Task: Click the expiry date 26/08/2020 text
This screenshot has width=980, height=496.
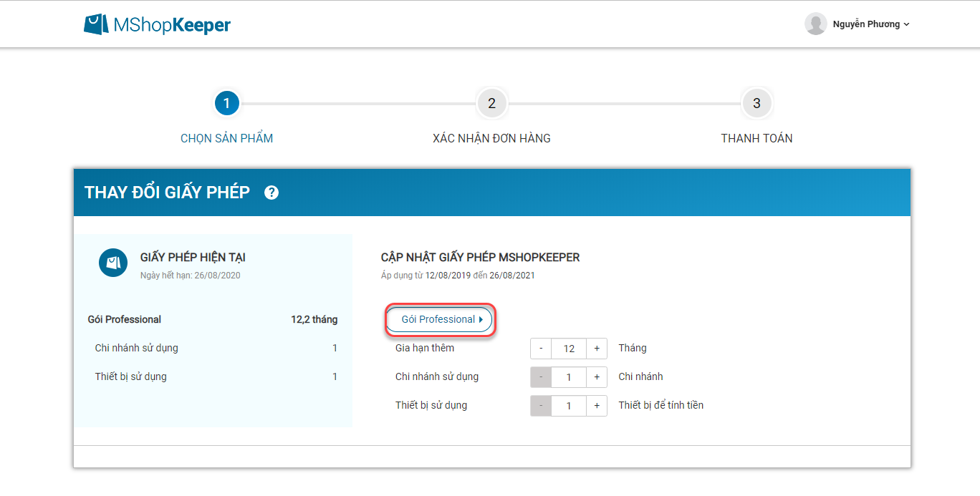Action: coord(217,275)
